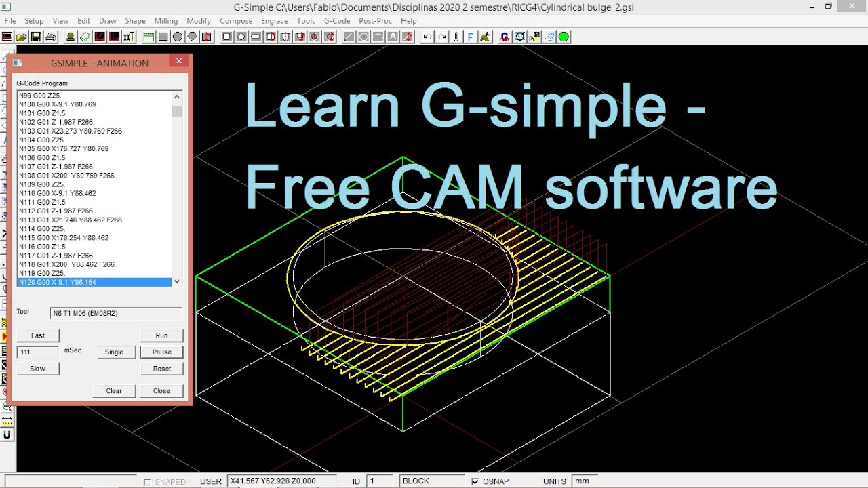Open the Help menu
This screenshot has width=868, height=488.
pyautogui.click(x=409, y=21)
